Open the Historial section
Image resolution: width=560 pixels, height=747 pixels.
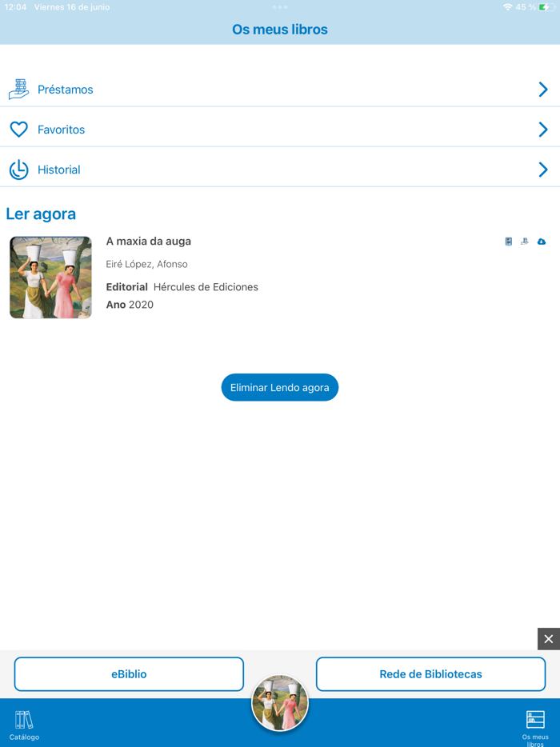280,169
